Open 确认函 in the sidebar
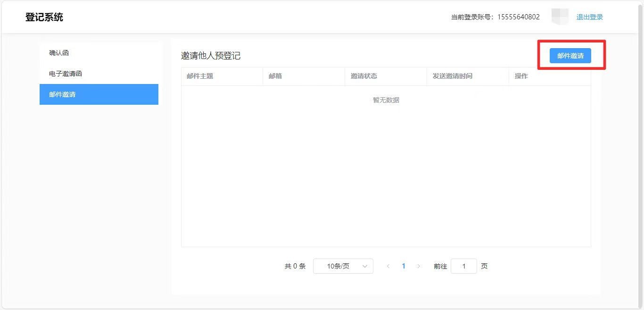Screen dimensions: 644x310 [x=99, y=53]
